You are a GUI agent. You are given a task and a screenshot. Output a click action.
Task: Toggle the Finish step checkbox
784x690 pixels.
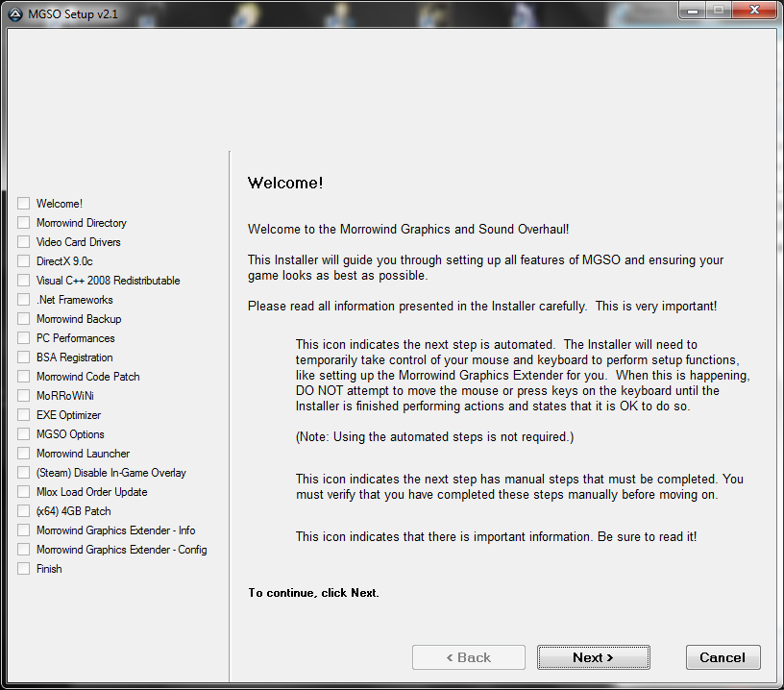coord(24,569)
